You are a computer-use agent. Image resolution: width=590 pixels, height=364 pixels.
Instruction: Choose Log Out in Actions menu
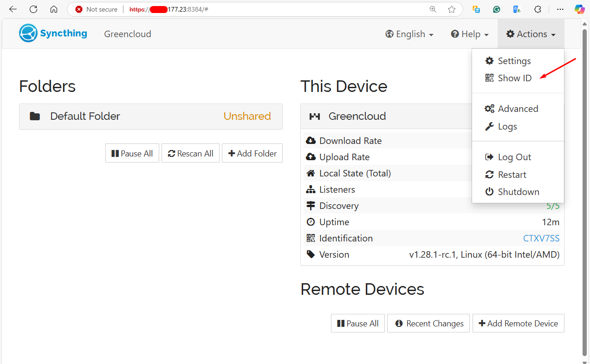point(518,157)
